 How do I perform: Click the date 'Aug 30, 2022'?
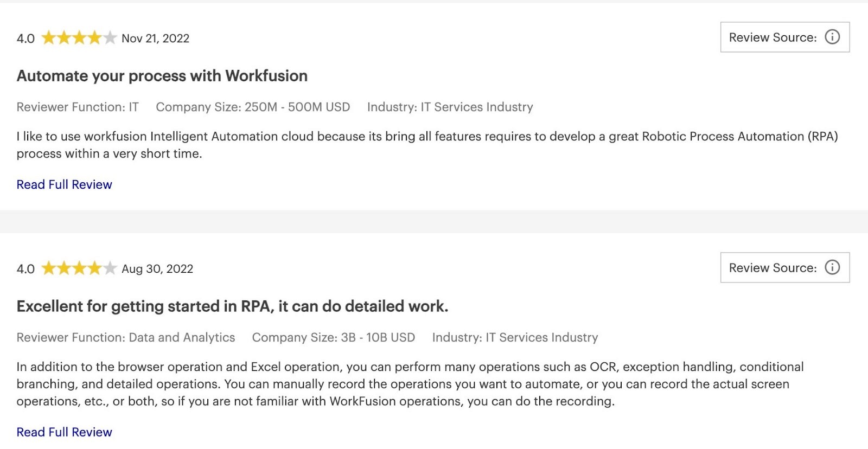coord(157,269)
